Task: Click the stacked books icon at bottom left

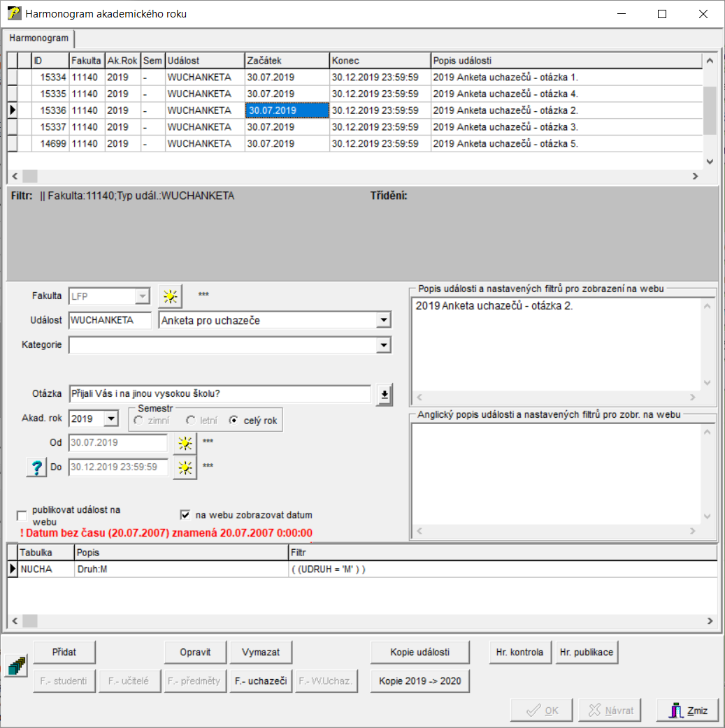Action: [x=15, y=667]
